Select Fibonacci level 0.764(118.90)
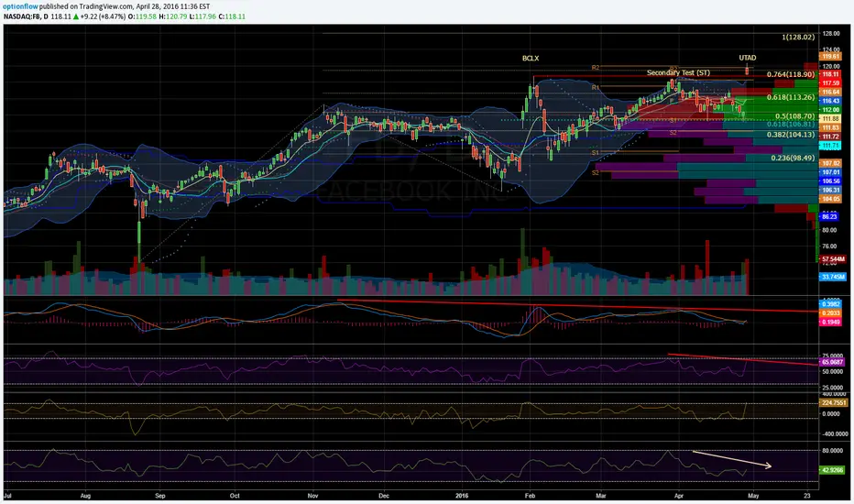The height and width of the screenshot is (504, 854). [790, 74]
